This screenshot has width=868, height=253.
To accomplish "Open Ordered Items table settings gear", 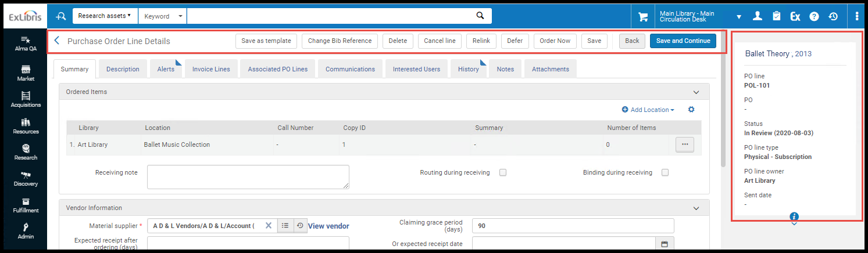I will pos(691,109).
